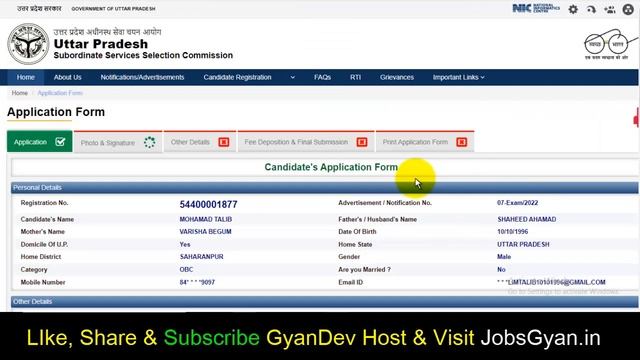Expand the Important Links menu
The width and height of the screenshot is (640, 360).
pos(458,77)
